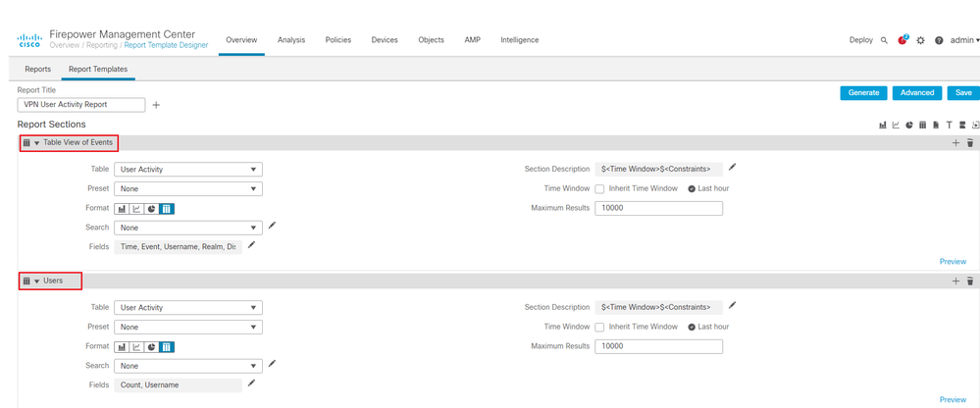Edit Section Description in Table View of Events
Image resolution: width=980 pixels, height=408 pixels.
[733, 167]
